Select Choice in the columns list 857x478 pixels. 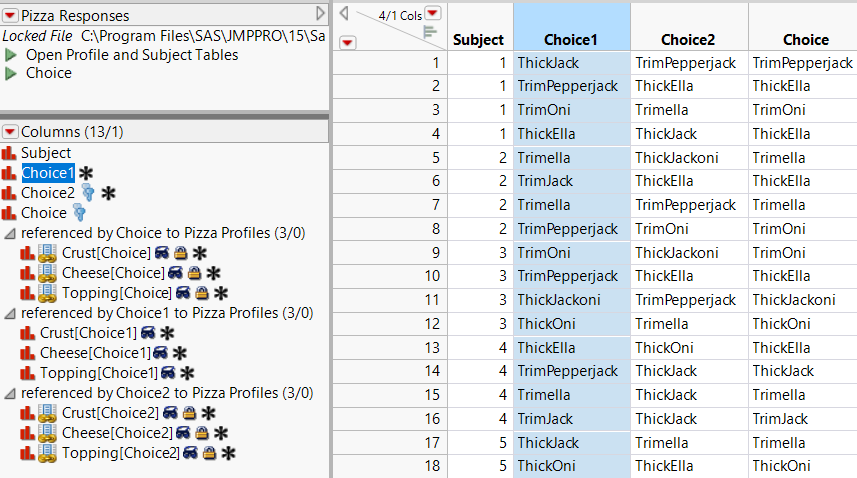(44, 213)
